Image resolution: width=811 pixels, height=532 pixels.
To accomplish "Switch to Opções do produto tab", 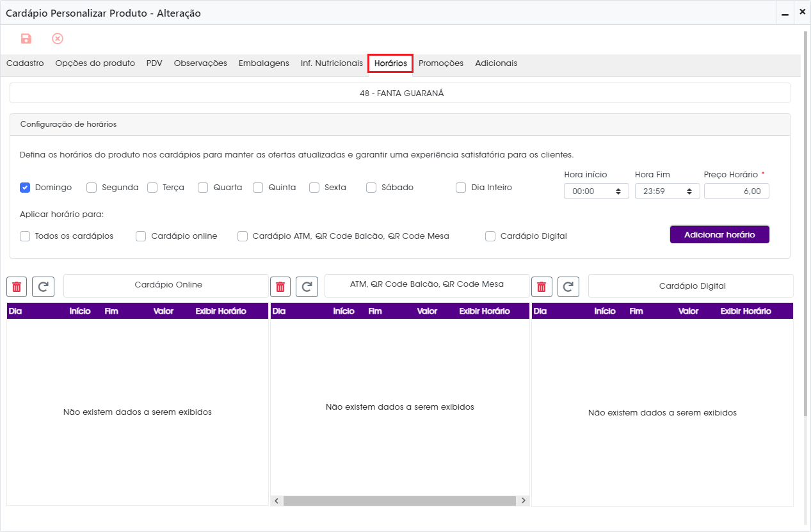I will click(x=95, y=63).
